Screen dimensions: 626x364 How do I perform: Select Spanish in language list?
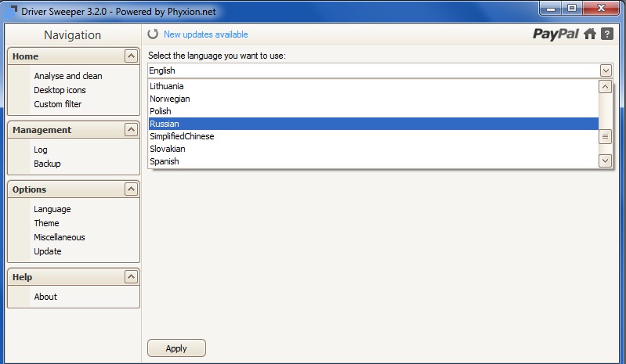coord(373,161)
